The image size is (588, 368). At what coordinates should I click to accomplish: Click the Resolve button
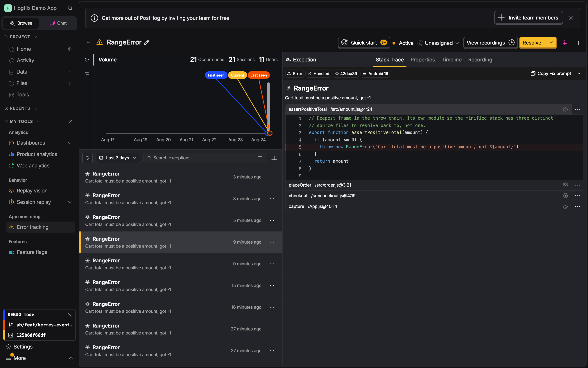pos(532,43)
